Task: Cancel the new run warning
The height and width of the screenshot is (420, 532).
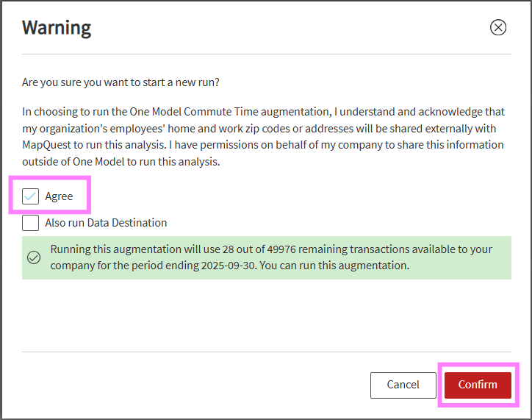Action: pos(403,385)
